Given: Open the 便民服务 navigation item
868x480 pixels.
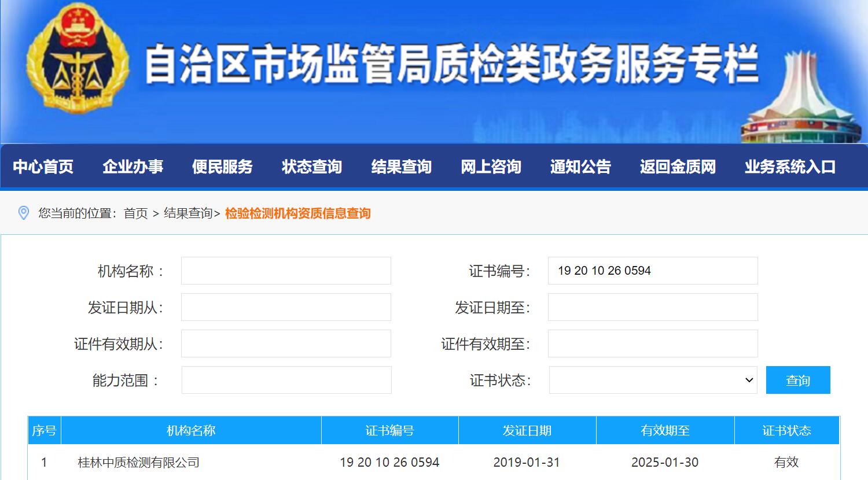Looking at the screenshot, I should click(x=222, y=167).
